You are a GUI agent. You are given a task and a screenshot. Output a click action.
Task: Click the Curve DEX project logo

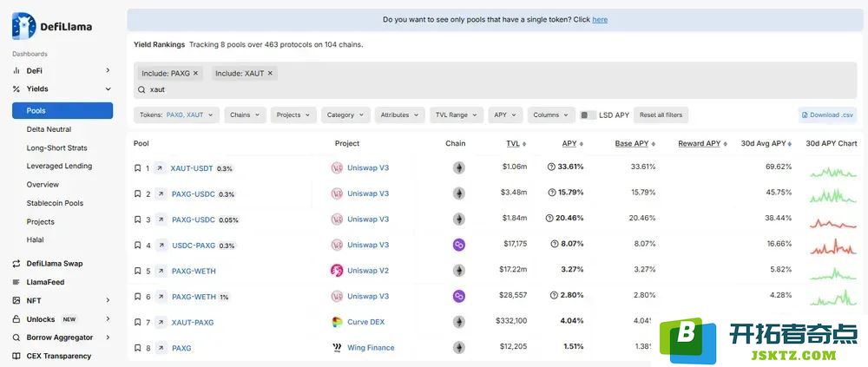click(337, 322)
